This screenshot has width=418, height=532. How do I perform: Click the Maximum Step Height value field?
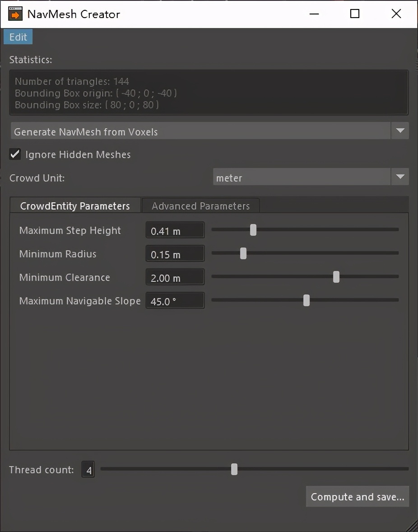pos(175,231)
